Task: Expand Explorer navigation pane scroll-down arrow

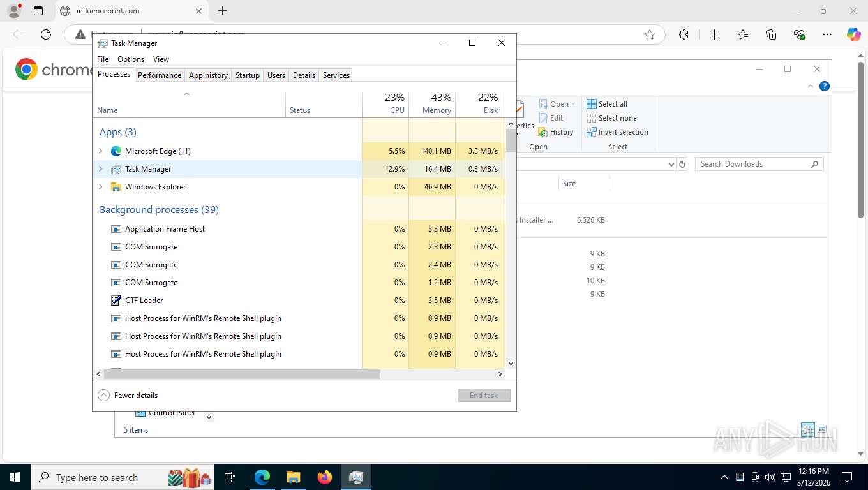Action: [209, 417]
